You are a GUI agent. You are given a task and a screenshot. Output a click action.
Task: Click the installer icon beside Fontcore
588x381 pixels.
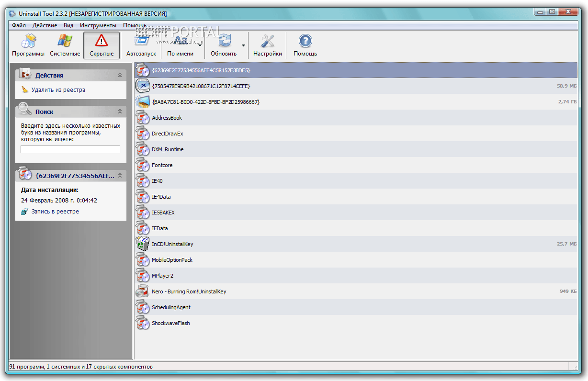coord(143,165)
